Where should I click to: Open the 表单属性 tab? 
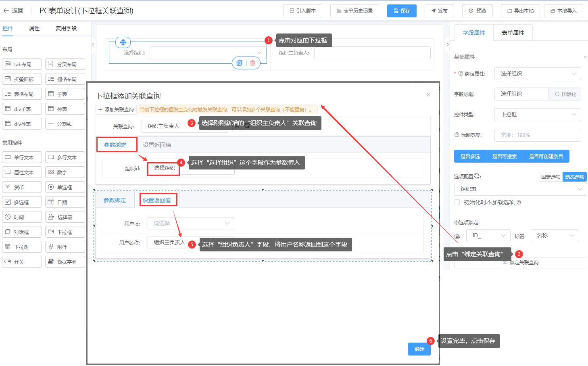(513, 33)
